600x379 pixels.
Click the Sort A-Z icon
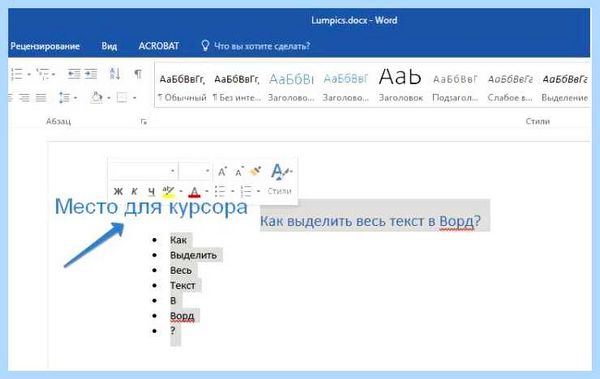click(x=115, y=74)
